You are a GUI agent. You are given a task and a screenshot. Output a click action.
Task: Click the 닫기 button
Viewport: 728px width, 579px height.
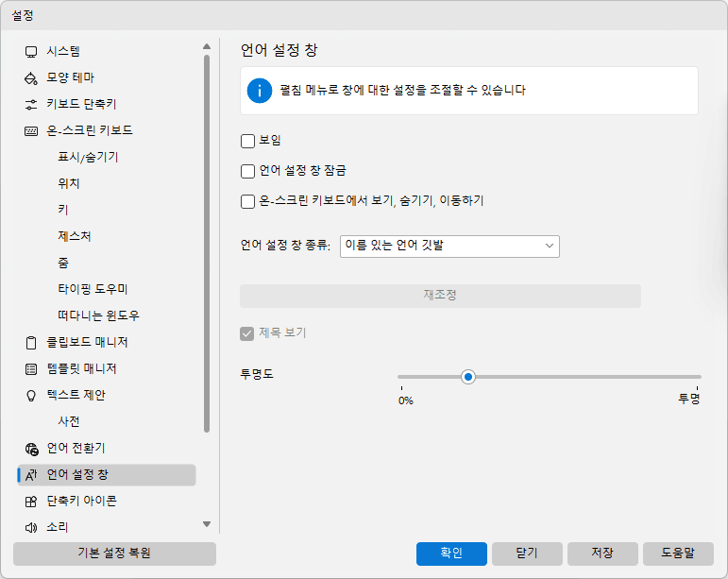pos(527,553)
